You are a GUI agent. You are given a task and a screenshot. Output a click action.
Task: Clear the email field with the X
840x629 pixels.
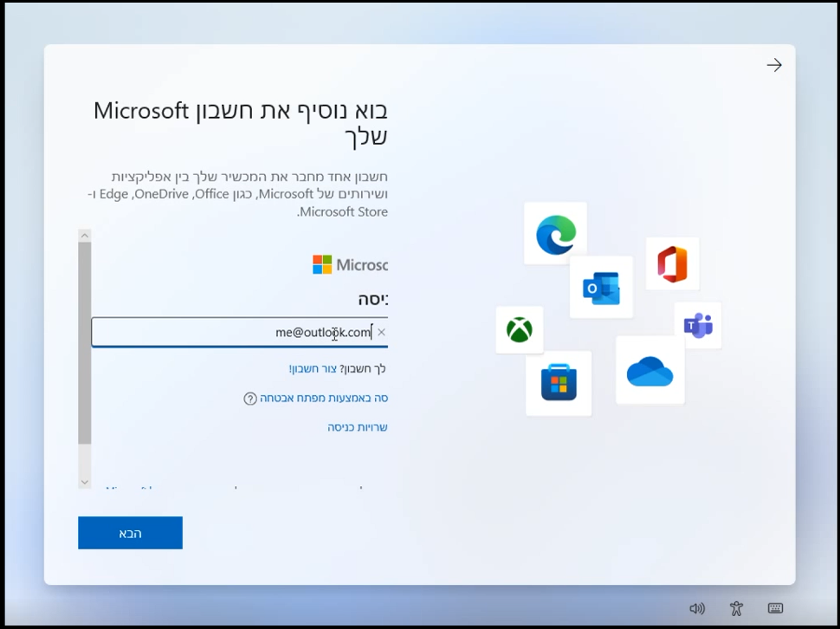[381, 332]
